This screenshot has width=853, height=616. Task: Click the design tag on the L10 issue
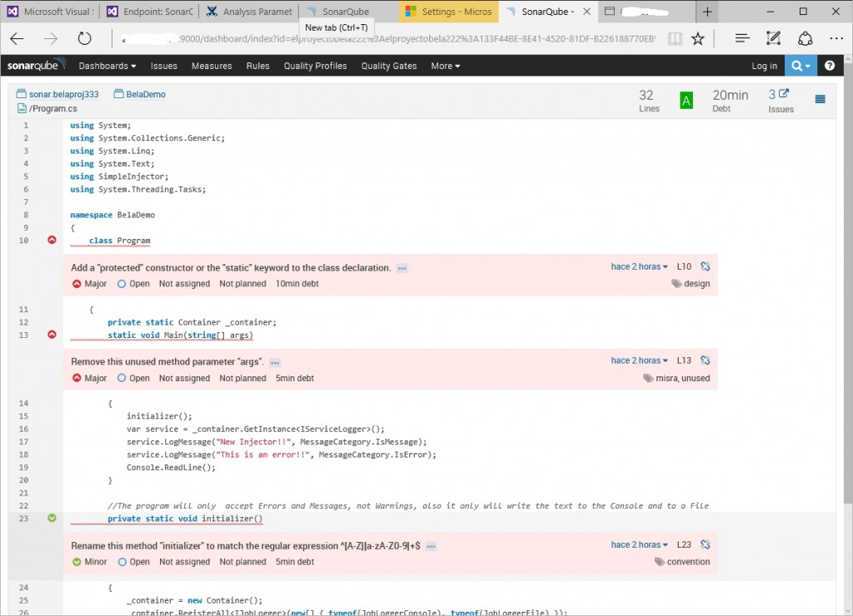pos(691,283)
